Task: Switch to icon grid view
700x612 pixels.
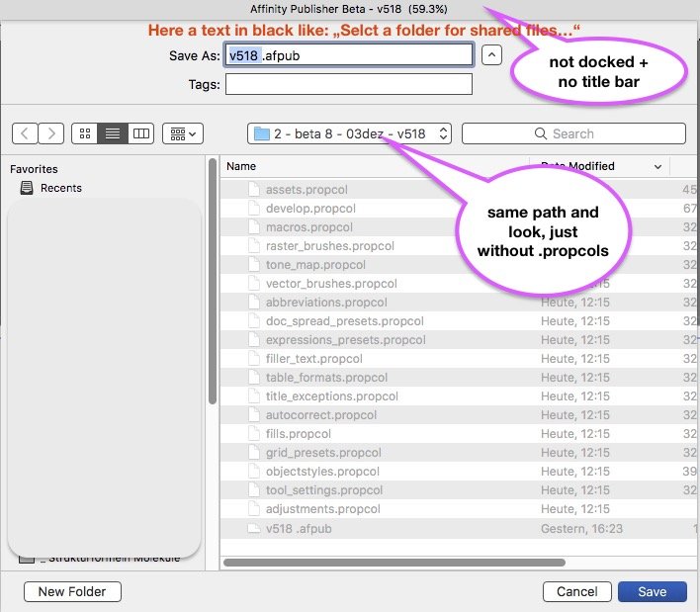Action: click(x=85, y=133)
